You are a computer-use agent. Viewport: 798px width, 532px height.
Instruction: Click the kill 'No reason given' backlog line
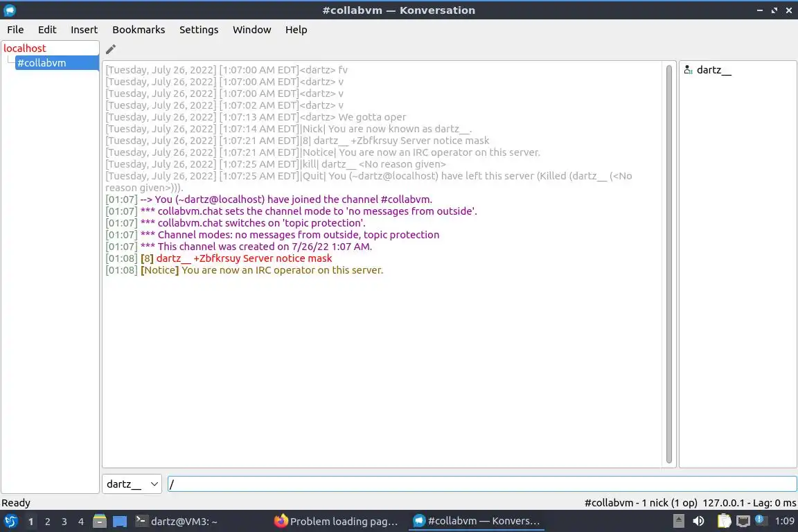(275, 164)
